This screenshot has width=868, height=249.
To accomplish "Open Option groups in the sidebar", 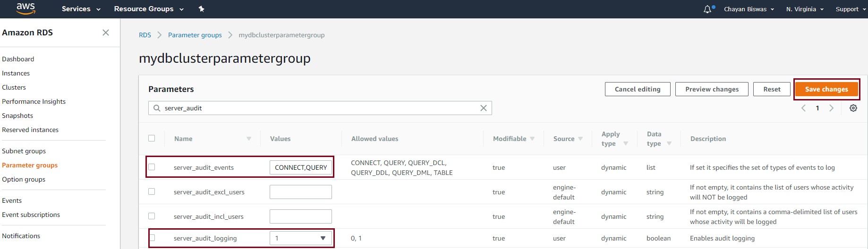I will (x=24, y=179).
